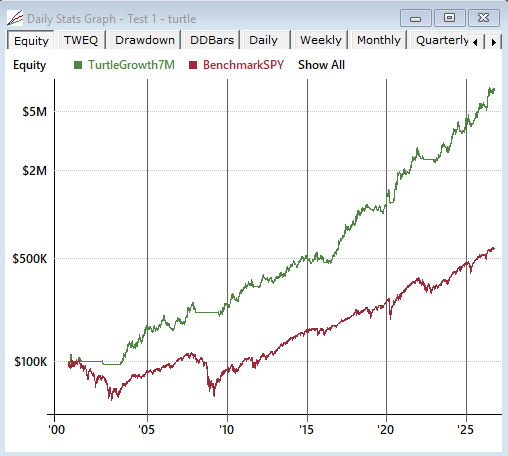Click the $5M axis label

coord(35,112)
